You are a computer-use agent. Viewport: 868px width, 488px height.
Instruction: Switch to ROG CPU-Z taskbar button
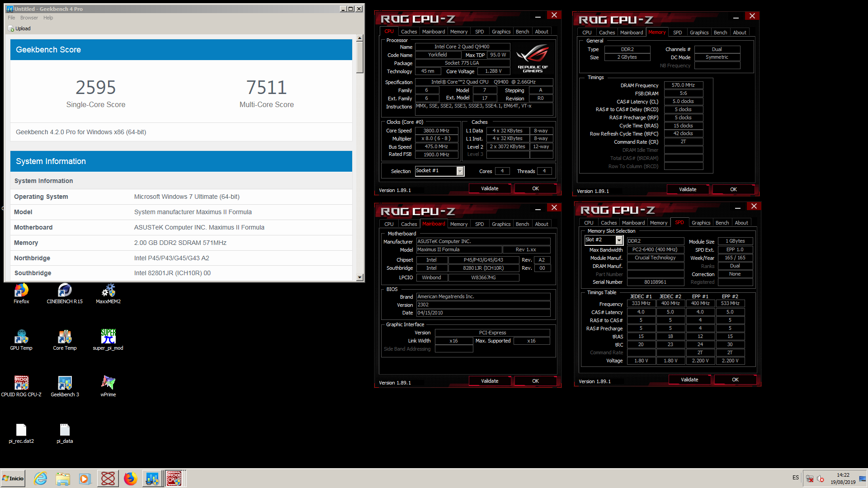[175, 479]
